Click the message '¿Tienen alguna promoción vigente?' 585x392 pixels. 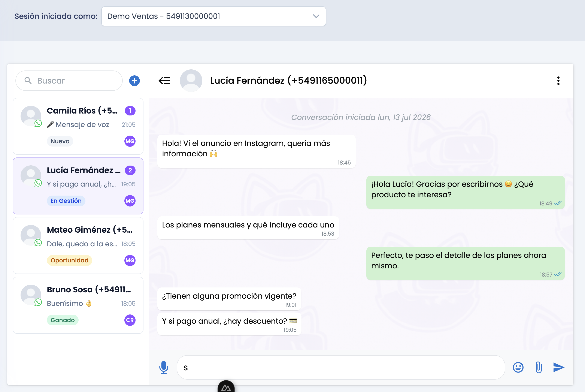pos(229,299)
